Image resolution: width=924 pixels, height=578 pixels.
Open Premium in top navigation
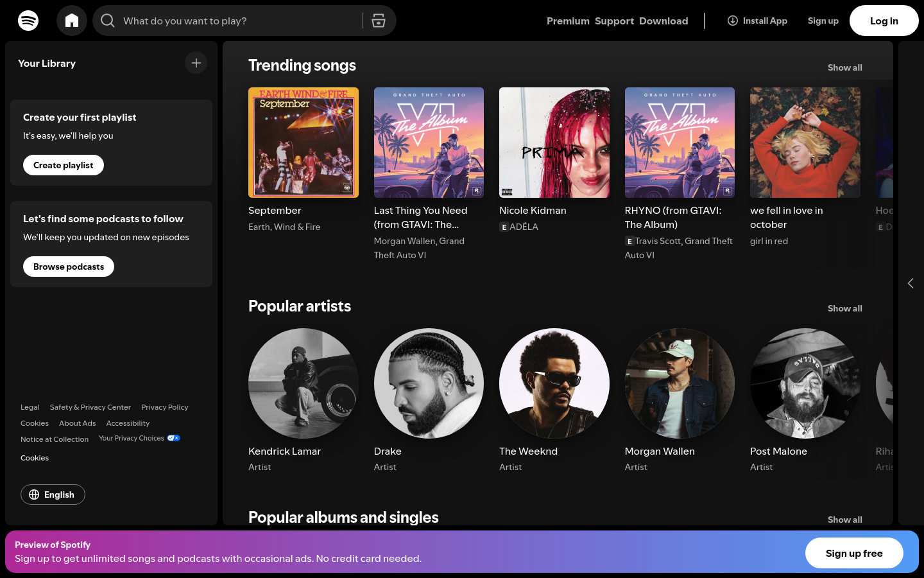click(568, 21)
